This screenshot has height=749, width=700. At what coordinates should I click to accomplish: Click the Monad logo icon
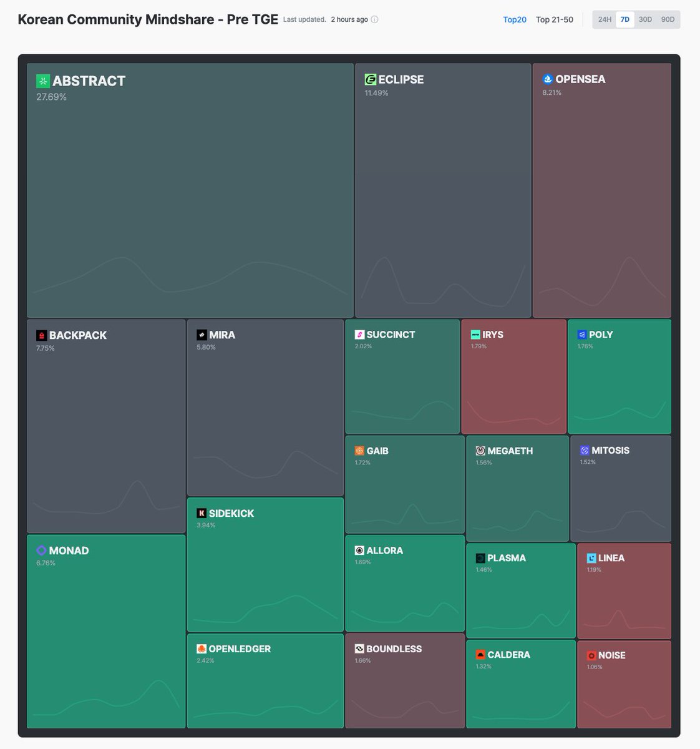[42, 551]
